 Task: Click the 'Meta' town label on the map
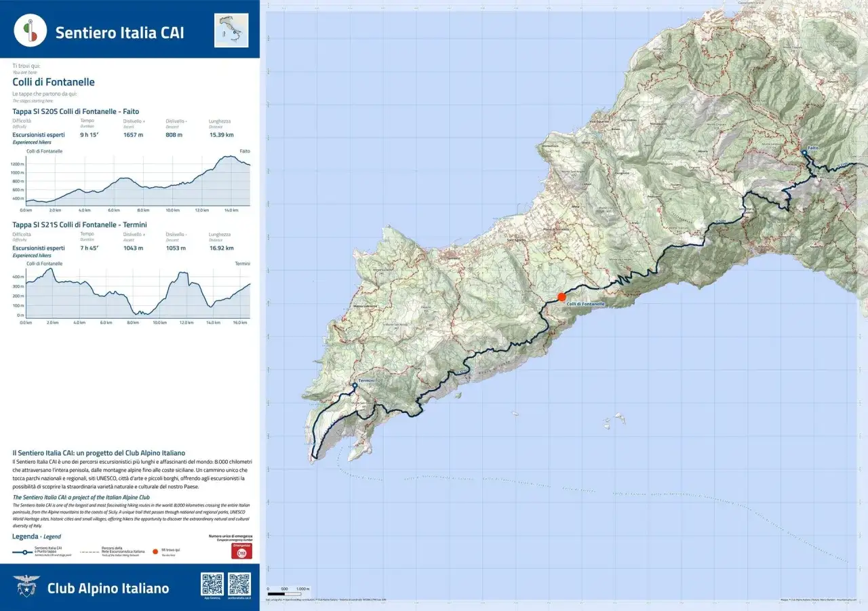click(575, 205)
